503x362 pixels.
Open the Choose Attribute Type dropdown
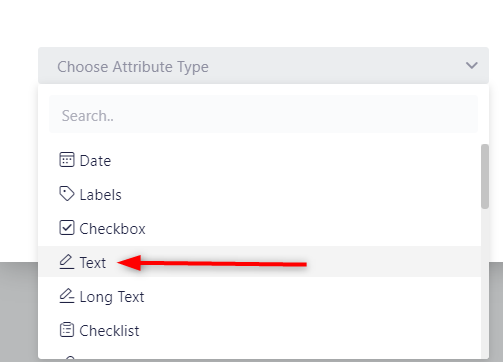263,66
